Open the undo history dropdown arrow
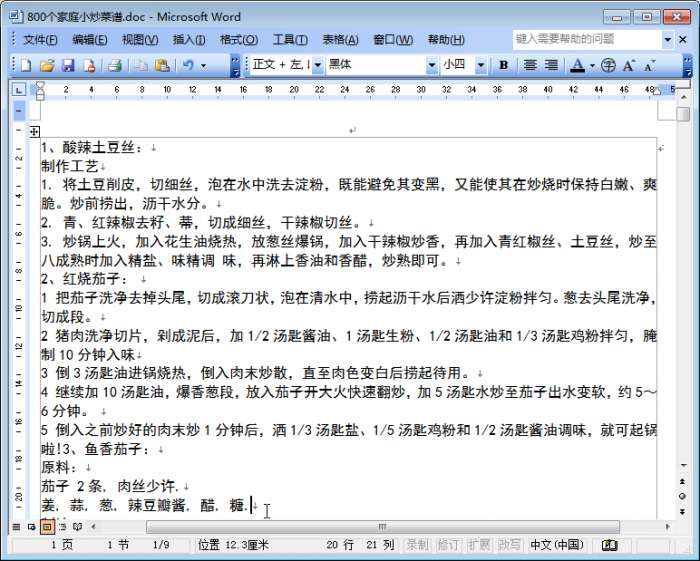Screen dimensions: 700x561 click(x=204, y=66)
